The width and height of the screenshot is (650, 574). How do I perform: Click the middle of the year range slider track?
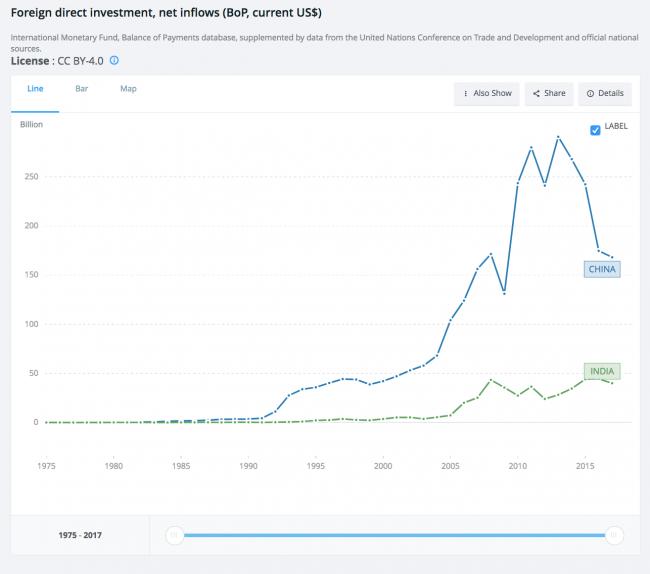[394, 535]
